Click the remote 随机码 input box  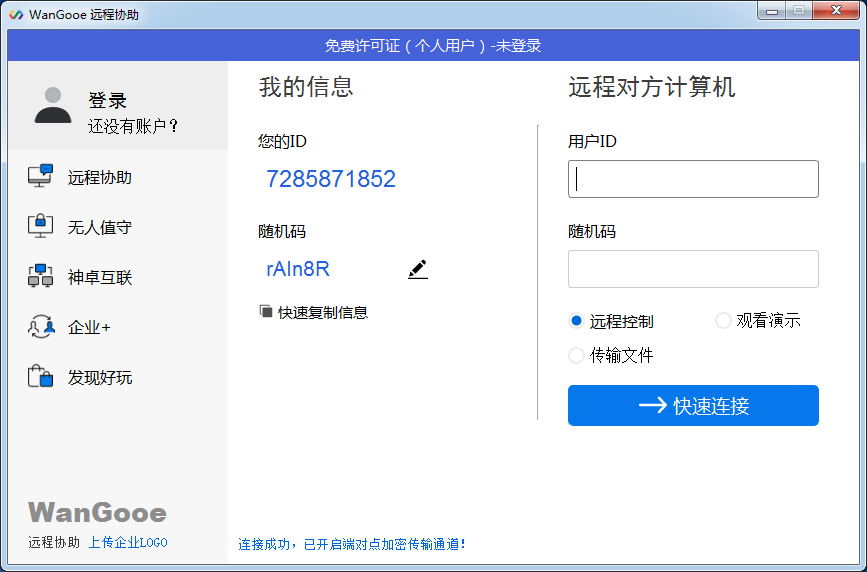tap(693, 269)
